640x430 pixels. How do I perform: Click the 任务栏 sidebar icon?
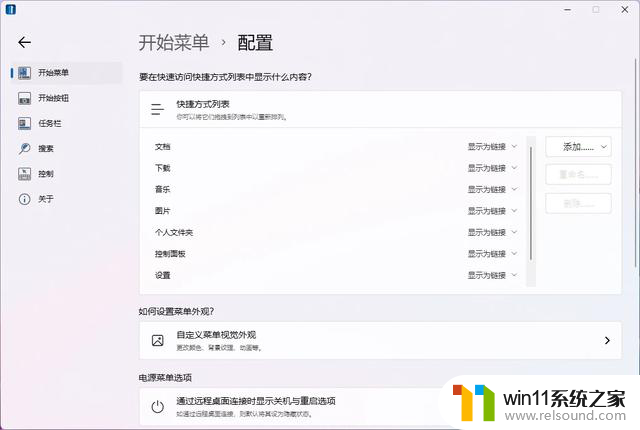(x=24, y=123)
